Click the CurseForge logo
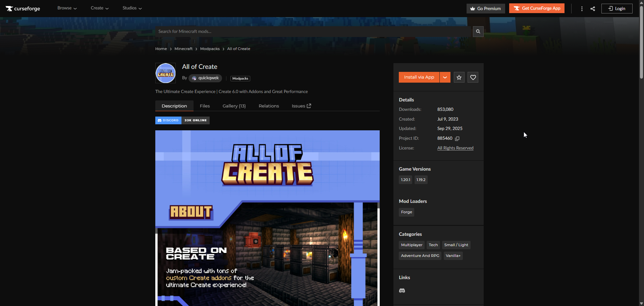This screenshot has width=644, height=306. coord(23,8)
